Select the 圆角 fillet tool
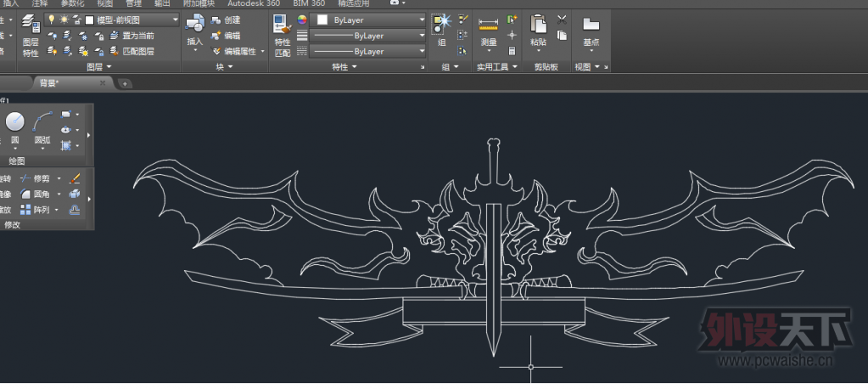 (x=35, y=194)
